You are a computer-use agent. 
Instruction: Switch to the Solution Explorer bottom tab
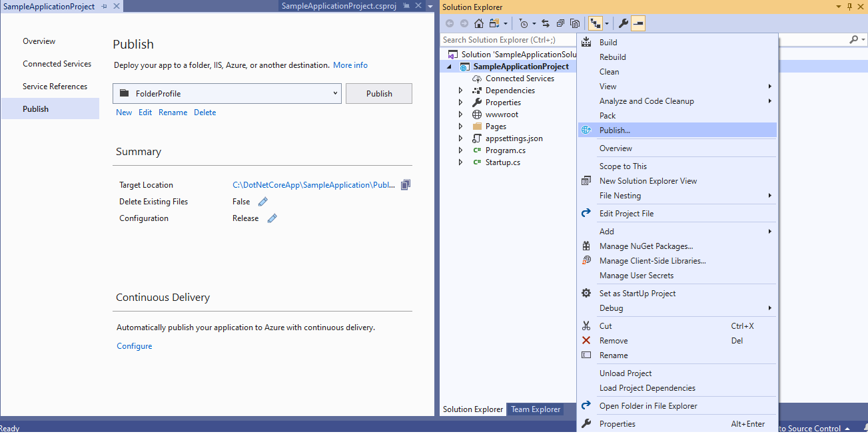click(473, 409)
